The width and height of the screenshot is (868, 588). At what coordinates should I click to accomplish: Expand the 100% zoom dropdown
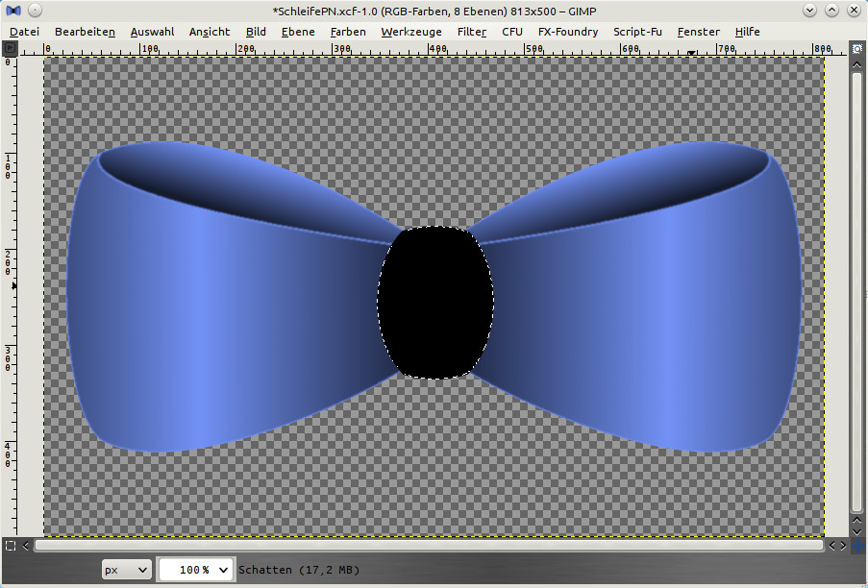coord(223,570)
